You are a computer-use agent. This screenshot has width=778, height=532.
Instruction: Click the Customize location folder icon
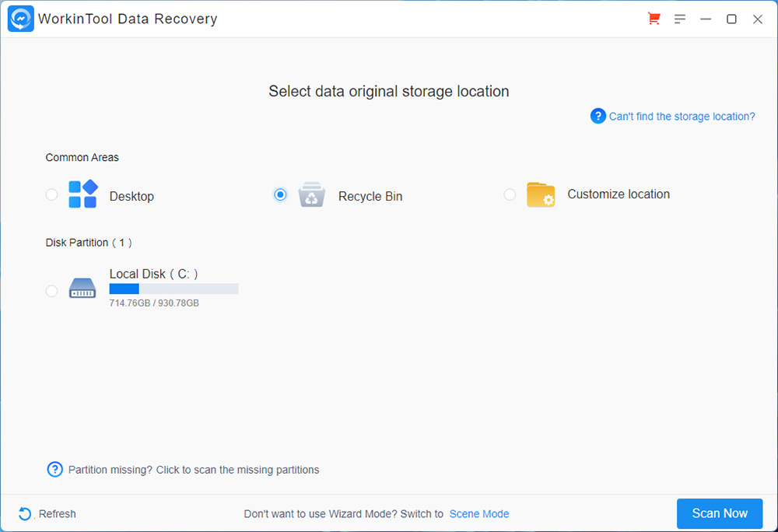coord(541,194)
